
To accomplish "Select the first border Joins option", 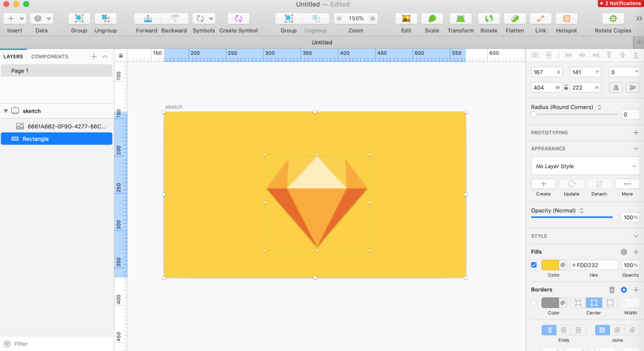I will pos(602,330).
